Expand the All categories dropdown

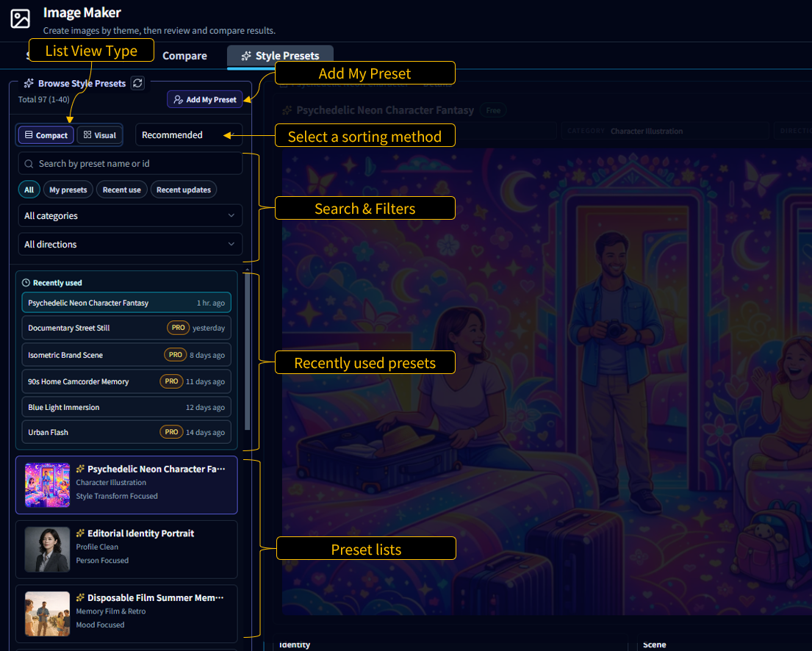(x=129, y=215)
